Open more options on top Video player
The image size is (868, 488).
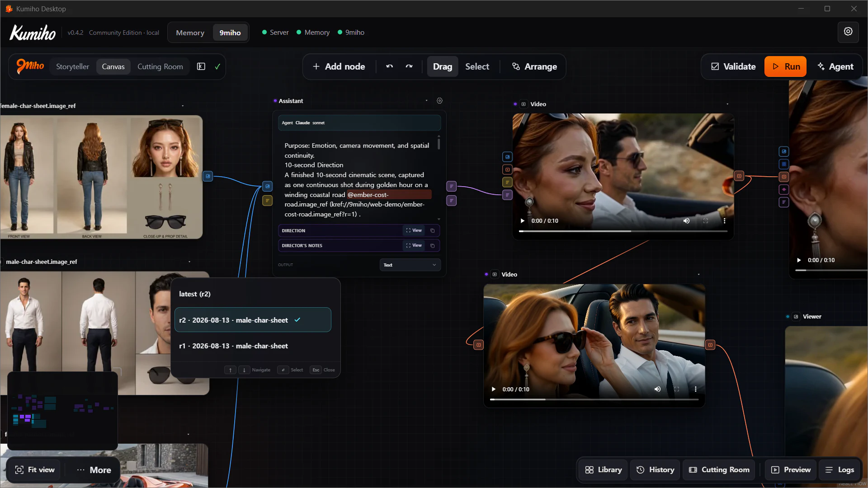[724, 221]
